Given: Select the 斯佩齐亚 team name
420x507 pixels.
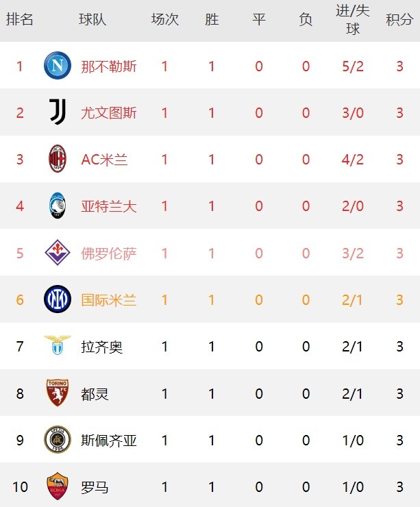Looking at the screenshot, I should pyautogui.click(x=109, y=441).
